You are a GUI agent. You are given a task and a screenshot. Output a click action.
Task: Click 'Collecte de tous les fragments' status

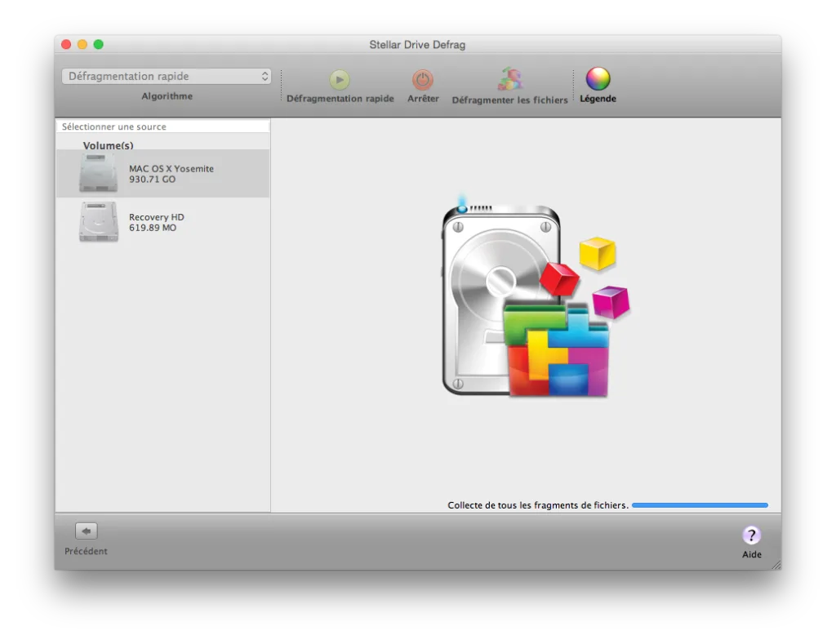538,505
